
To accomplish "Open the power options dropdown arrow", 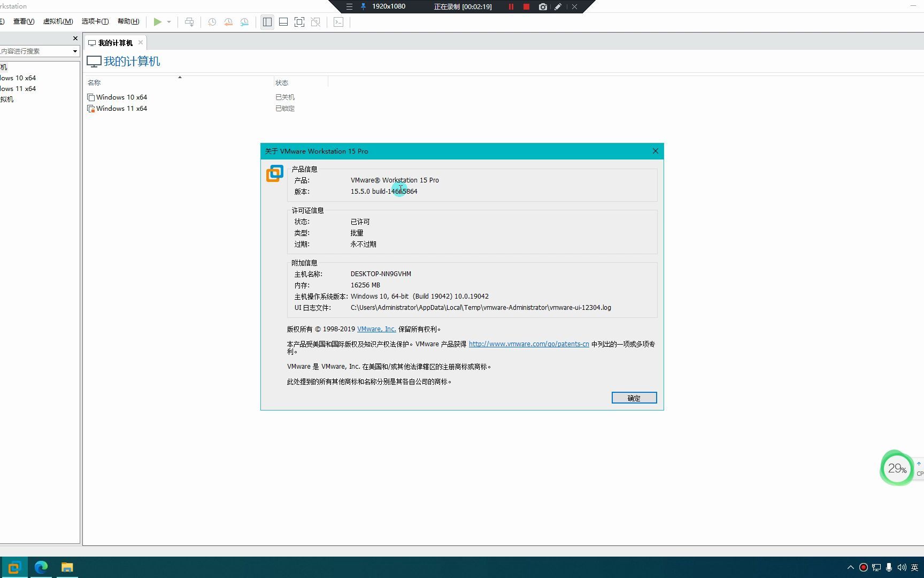I will 168,22.
